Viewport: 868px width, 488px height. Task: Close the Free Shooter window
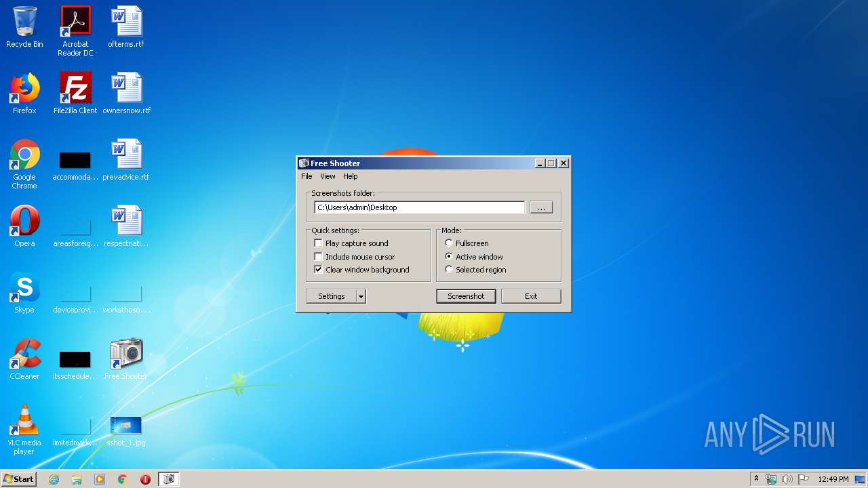pyautogui.click(x=564, y=163)
